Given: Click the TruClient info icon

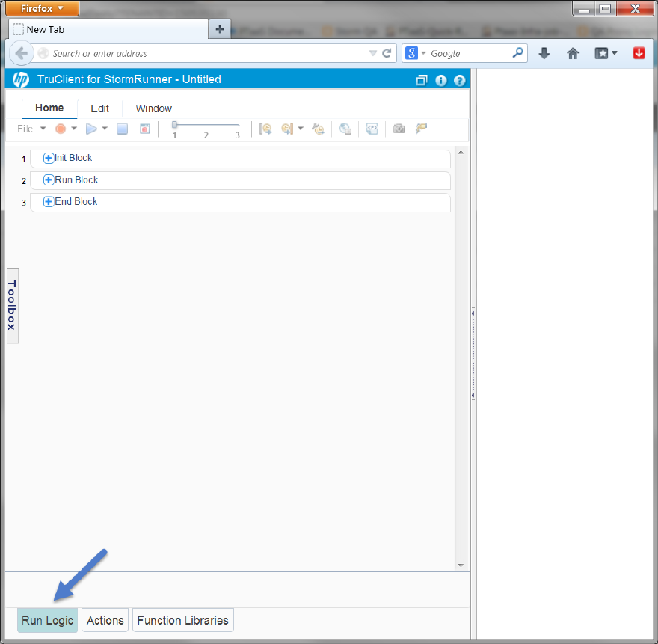Looking at the screenshot, I should coord(441,80).
